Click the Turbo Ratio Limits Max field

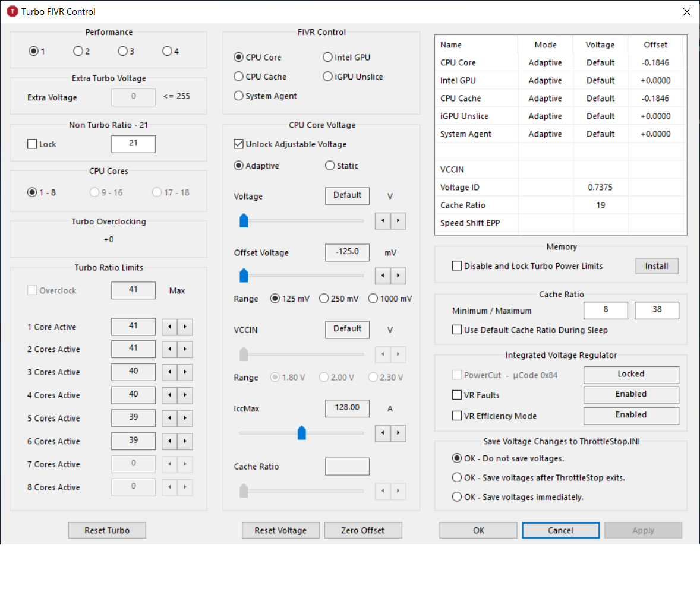point(134,290)
